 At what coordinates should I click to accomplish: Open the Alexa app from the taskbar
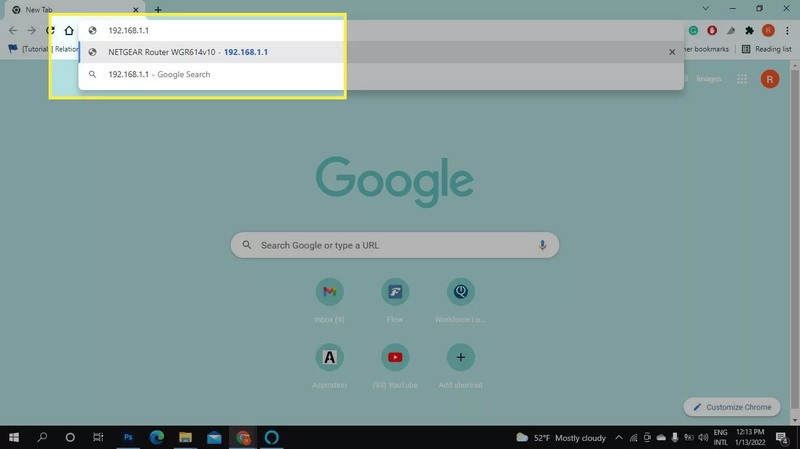coord(271,437)
